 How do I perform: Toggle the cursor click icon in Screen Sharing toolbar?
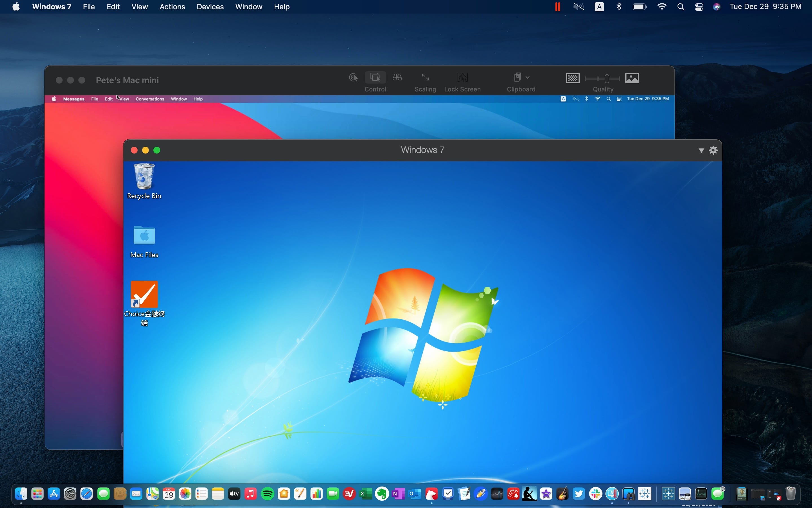353,78
